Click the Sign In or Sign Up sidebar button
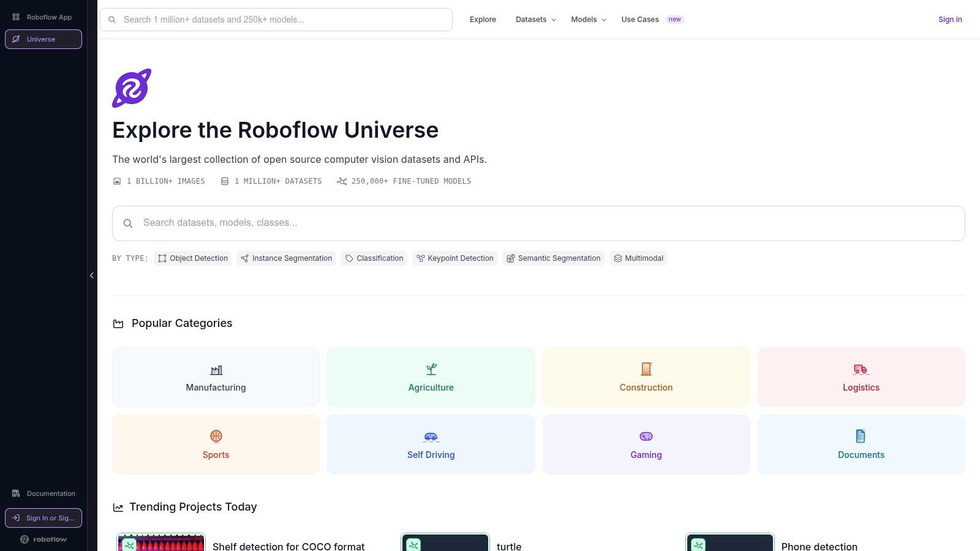Screen dimensions: 980x551 coord(43,518)
